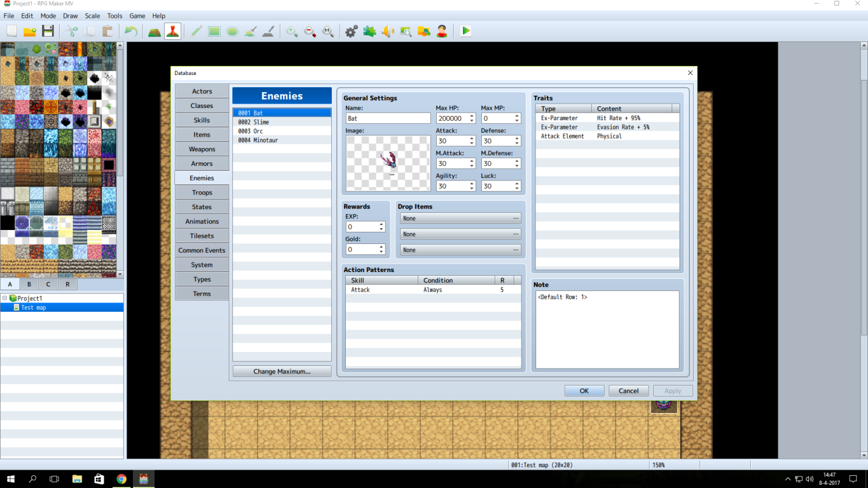Viewport: 868px width, 488px height.
Task: Increase the EXP reward value
Action: pyautogui.click(x=382, y=224)
